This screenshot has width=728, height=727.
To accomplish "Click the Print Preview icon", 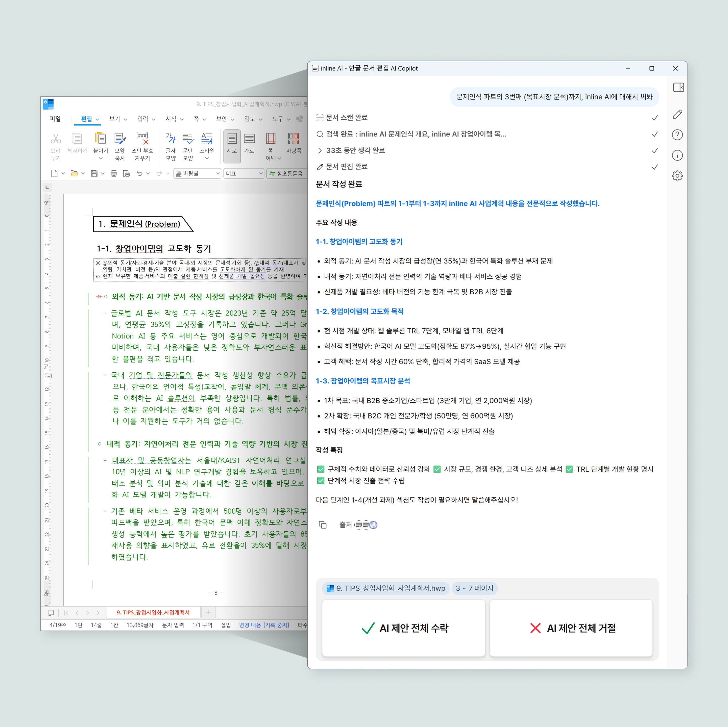I will coord(127,174).
